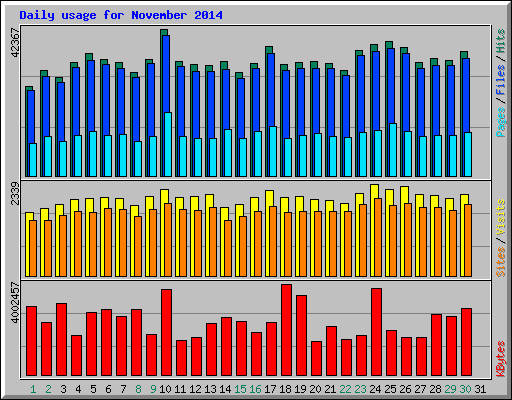The image size is (512, 400).
Task: Select day label 9 on the axis
Action: [153, 389]
